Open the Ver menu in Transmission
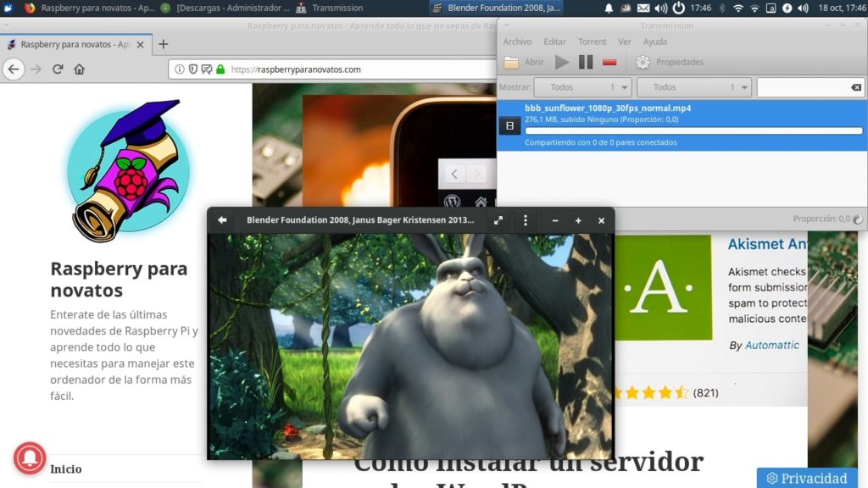The image size is (868, 488). pos(625,42)
